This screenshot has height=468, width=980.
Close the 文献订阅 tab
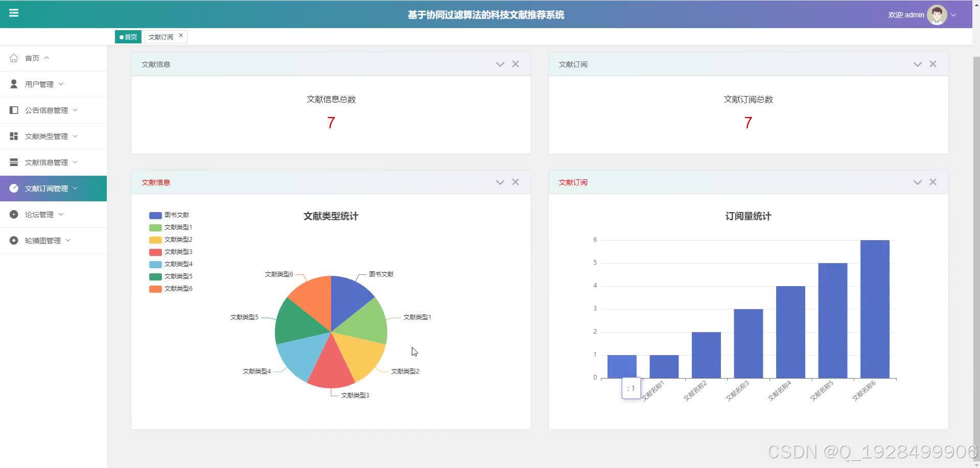pos(181,35)
